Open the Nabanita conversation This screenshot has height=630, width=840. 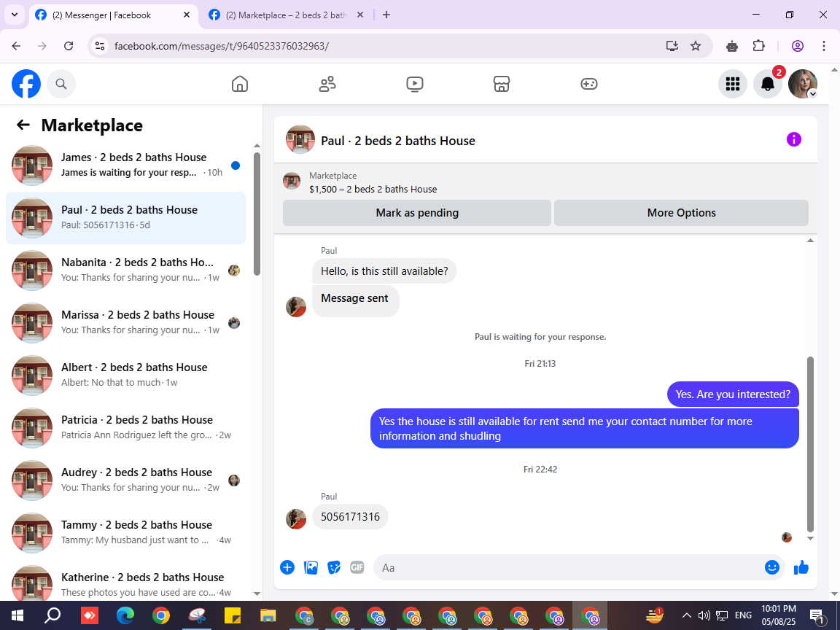click(x=125, y=270)
